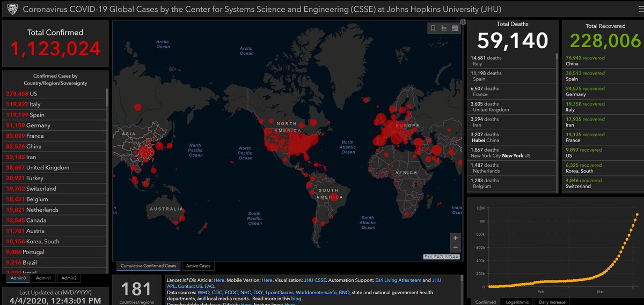Show the Logarithmic chart tab
This screenshot has height=305, width=644.
point(517,302)
